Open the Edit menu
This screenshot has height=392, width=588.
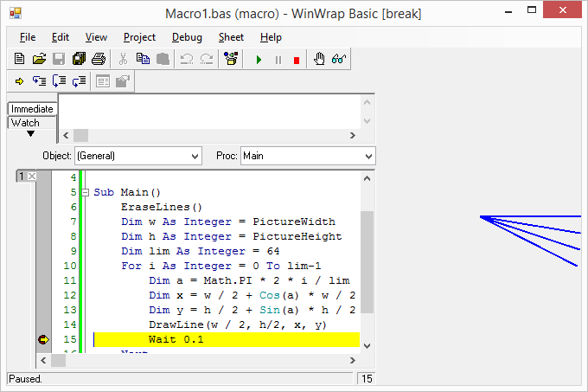[x=61, y=37]
